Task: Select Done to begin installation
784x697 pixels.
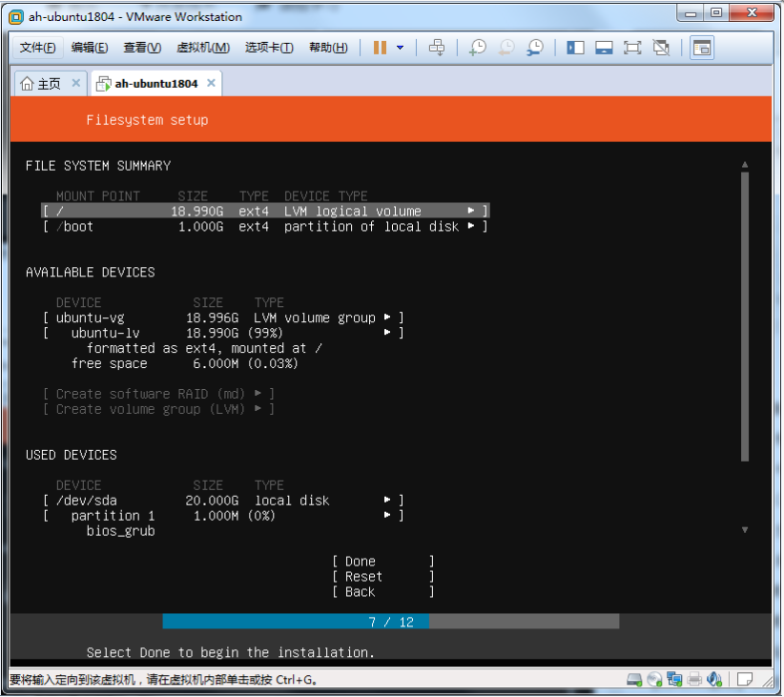Action: point(382,562)
